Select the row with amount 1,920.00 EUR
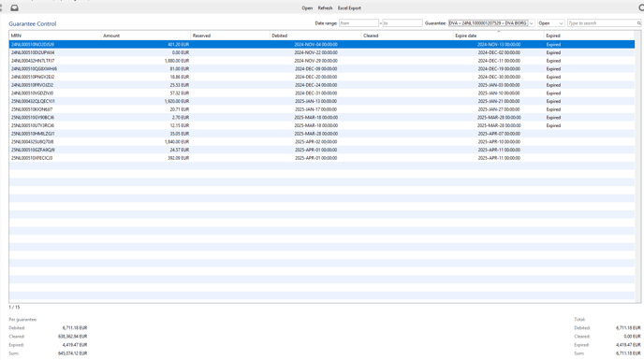The image size is (644, 360). pos(322,101)
